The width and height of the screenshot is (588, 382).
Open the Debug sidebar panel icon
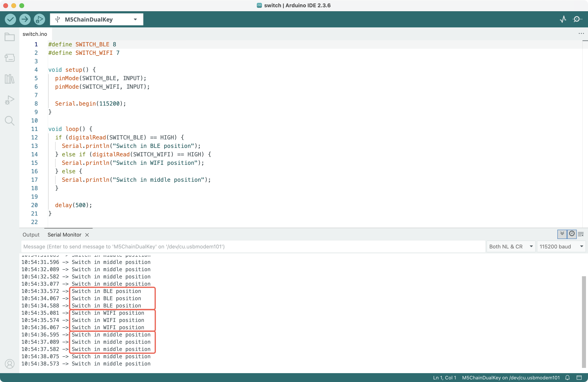point(10,100)
